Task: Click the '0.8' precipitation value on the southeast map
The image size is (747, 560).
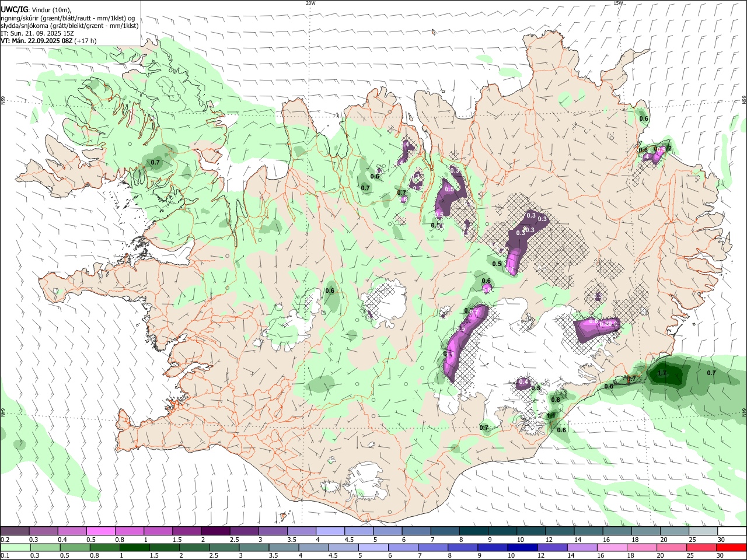Action: click(x=556, y=400)
